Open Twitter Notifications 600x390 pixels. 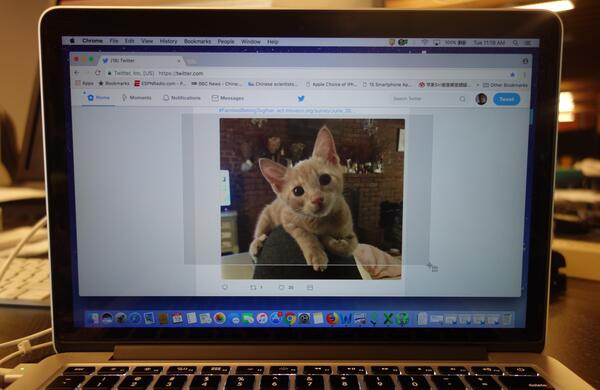click(182, 98)
